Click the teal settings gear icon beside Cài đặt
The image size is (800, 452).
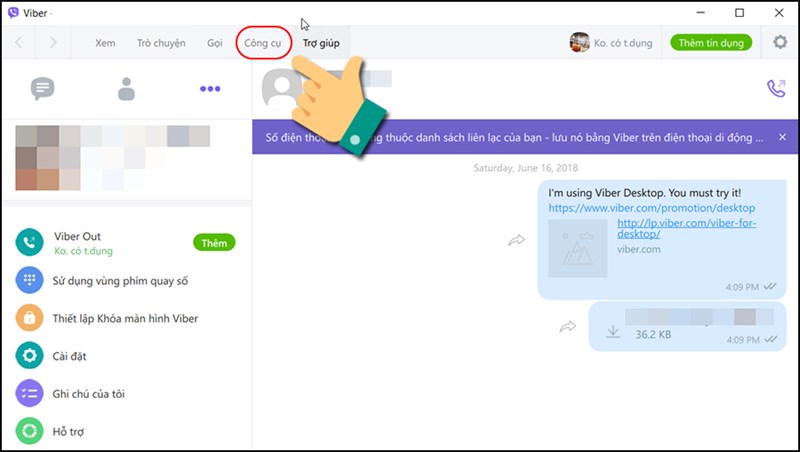[30, 356]
